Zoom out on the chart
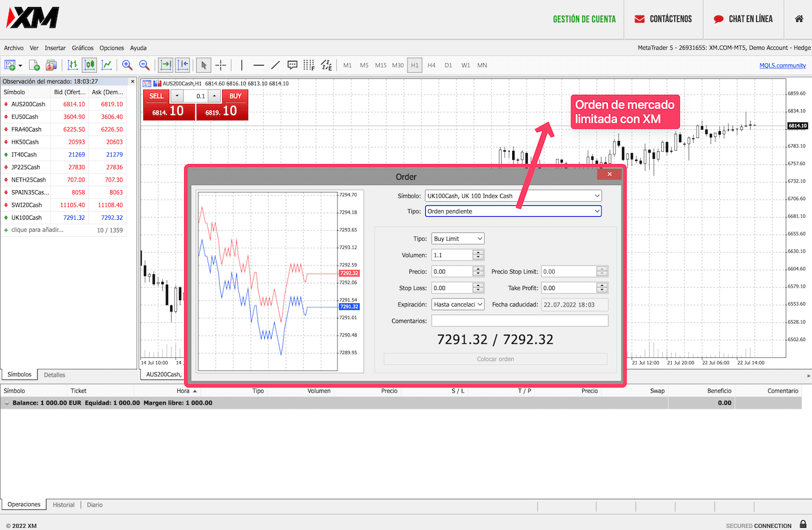The image size is (812, 530). [x=144, y=65]
